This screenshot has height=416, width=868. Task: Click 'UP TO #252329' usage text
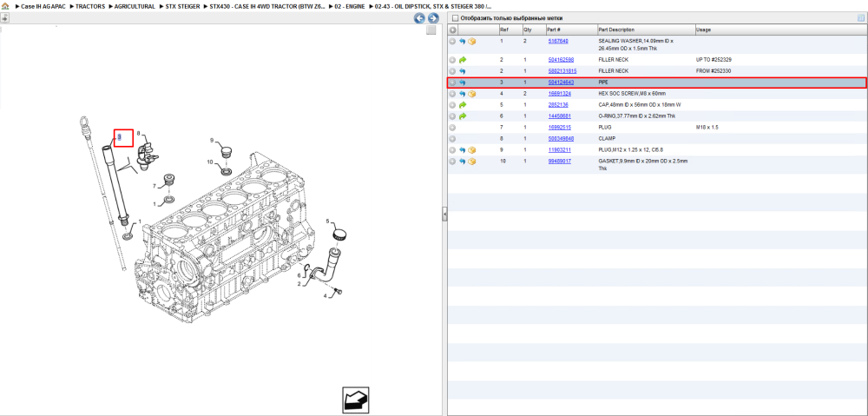click(x=714, y=59)
